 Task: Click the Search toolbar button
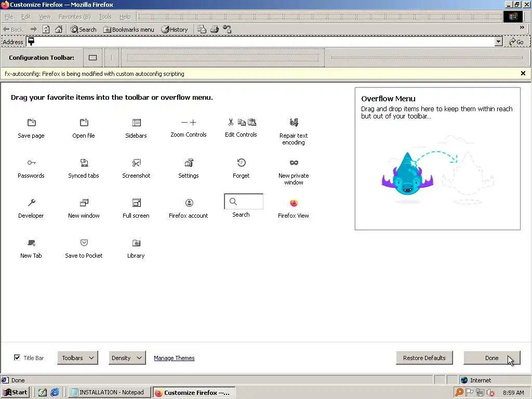84,30
